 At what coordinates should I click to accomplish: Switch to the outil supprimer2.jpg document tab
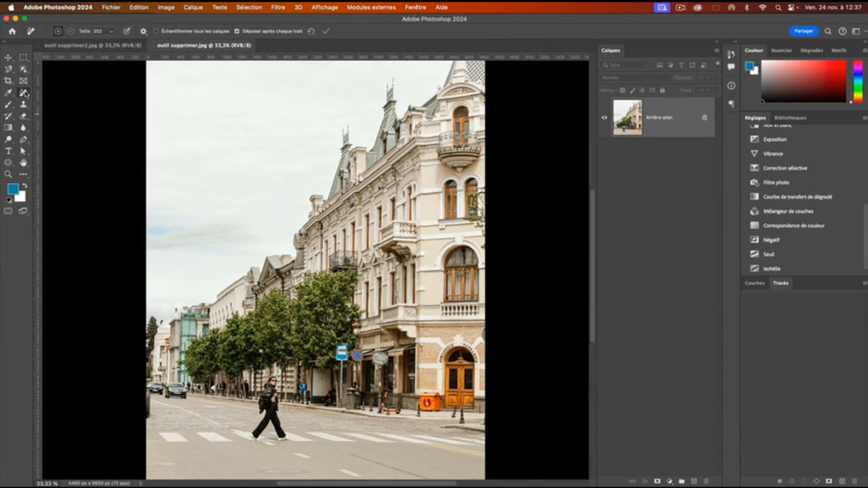click(x=92, y=45)
